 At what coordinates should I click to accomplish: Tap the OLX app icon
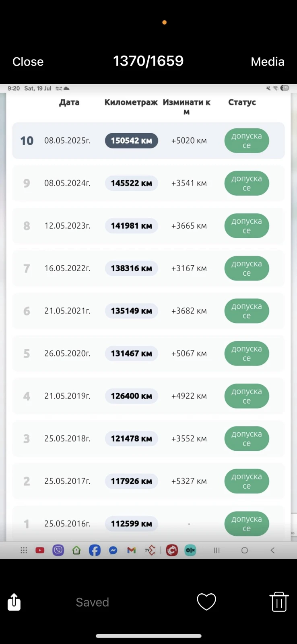[x=190, y=550]
